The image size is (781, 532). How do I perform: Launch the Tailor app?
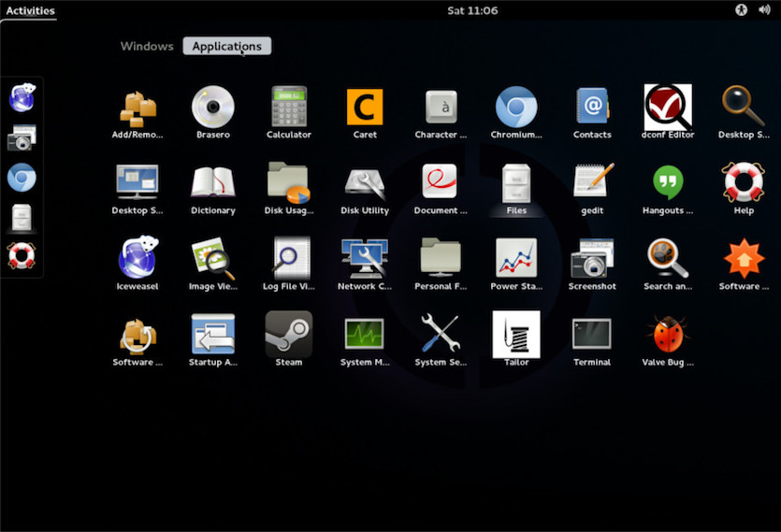[x=516, y=339]
